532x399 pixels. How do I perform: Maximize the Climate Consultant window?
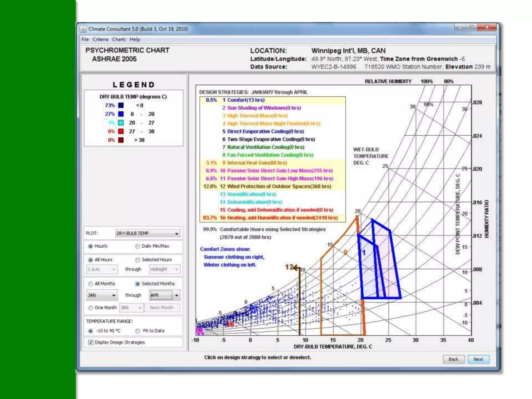471,27
